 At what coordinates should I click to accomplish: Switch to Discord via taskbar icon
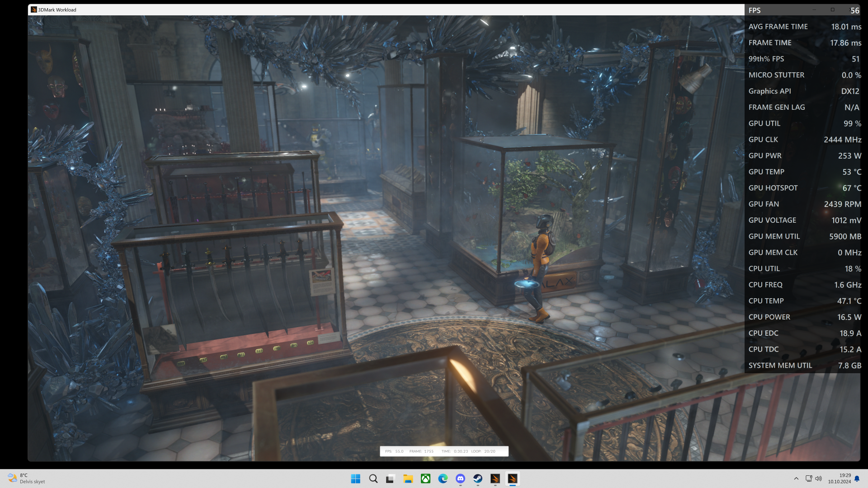click(x=460, y=479)
